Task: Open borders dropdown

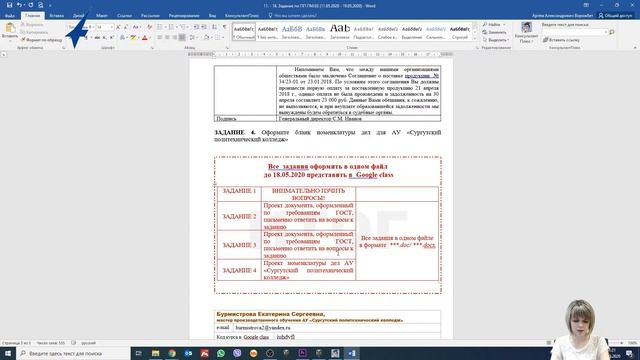Action: 223,38
